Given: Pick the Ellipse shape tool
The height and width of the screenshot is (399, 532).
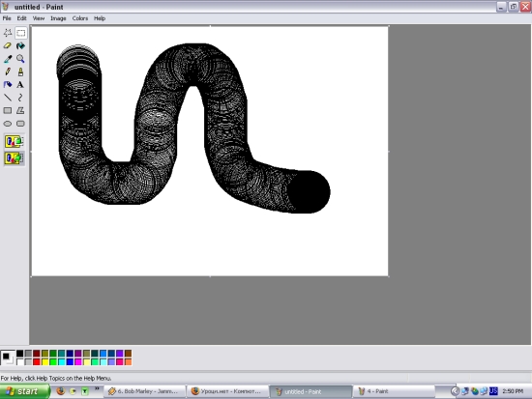Looking at the screenshot, I should point(8,124).
